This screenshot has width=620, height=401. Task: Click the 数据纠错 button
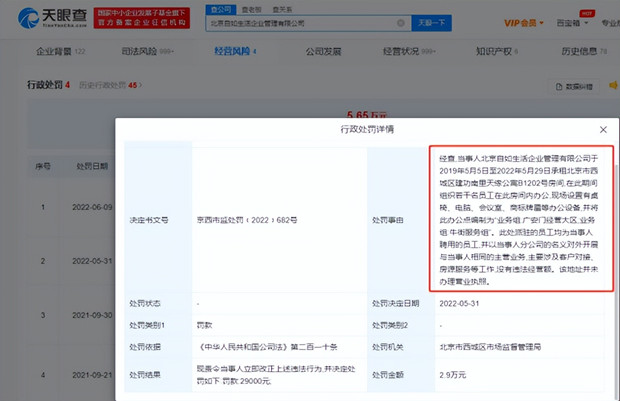pyautogui.click(x=574, y=87)
